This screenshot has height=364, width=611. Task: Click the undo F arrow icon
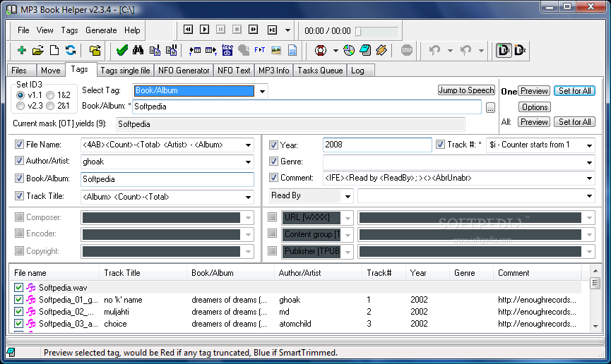(434, 50)
